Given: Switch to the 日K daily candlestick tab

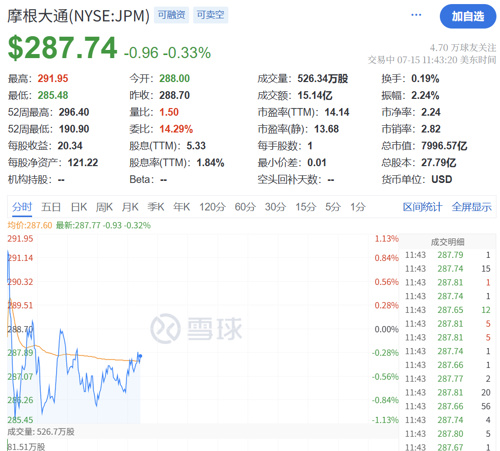Looking at the screenshot, I should point(79,207).
